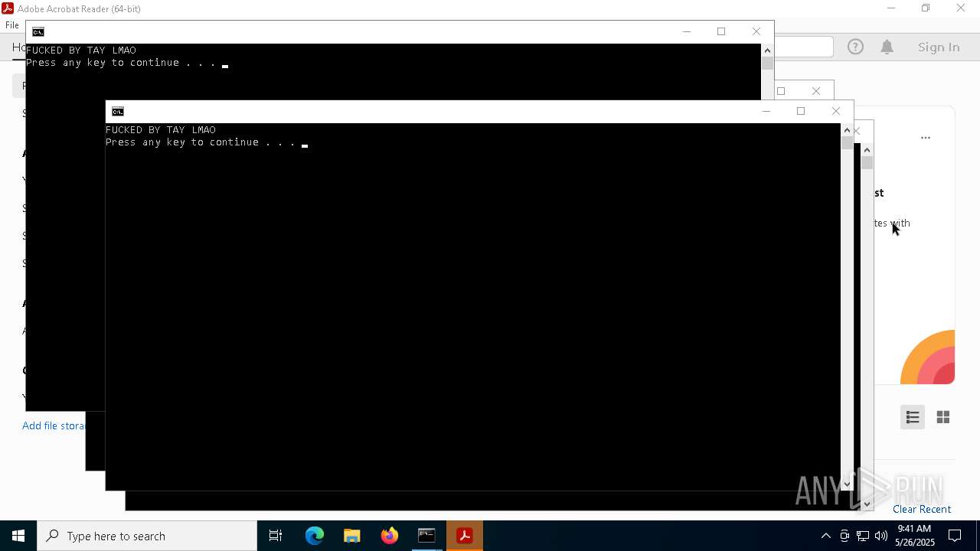This screenshot has height=551, width=980.
Task: Close the back command prompt window
Action: pyautogui.click(x=756, y=32)
